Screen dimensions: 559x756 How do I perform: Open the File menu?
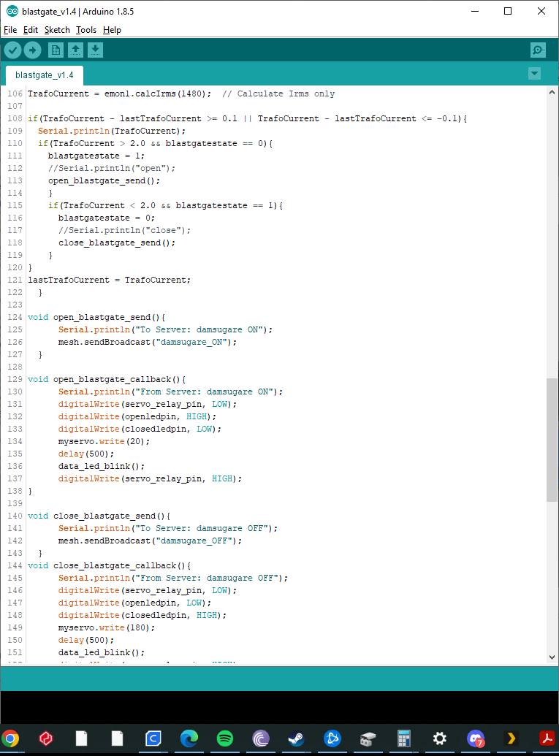9,30
